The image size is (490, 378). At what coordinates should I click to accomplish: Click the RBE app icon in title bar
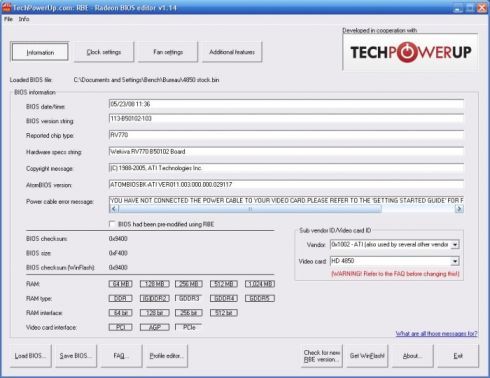6,7
